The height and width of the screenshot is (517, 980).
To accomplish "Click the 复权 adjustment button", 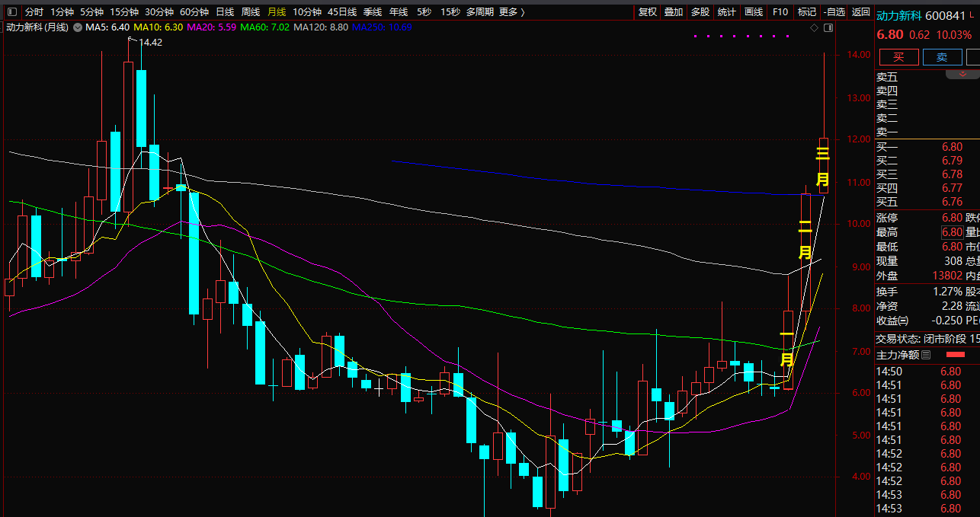I will click(648, 12).
